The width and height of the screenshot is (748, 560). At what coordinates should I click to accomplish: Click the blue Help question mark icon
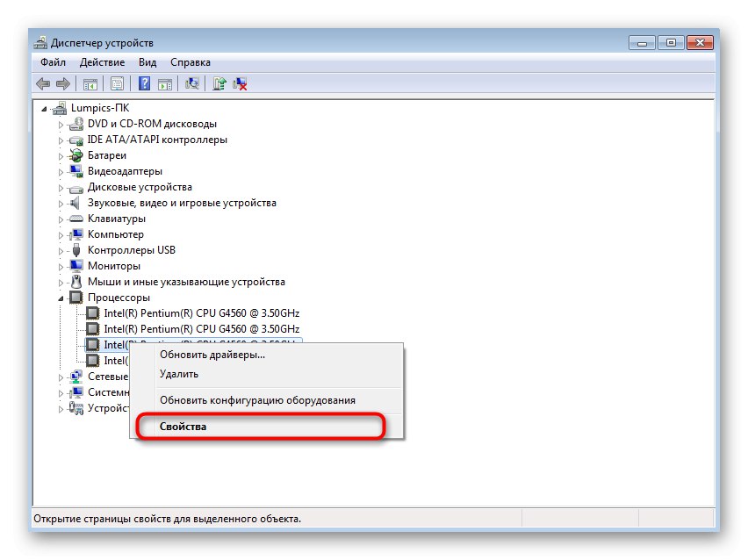pos(145,83)
